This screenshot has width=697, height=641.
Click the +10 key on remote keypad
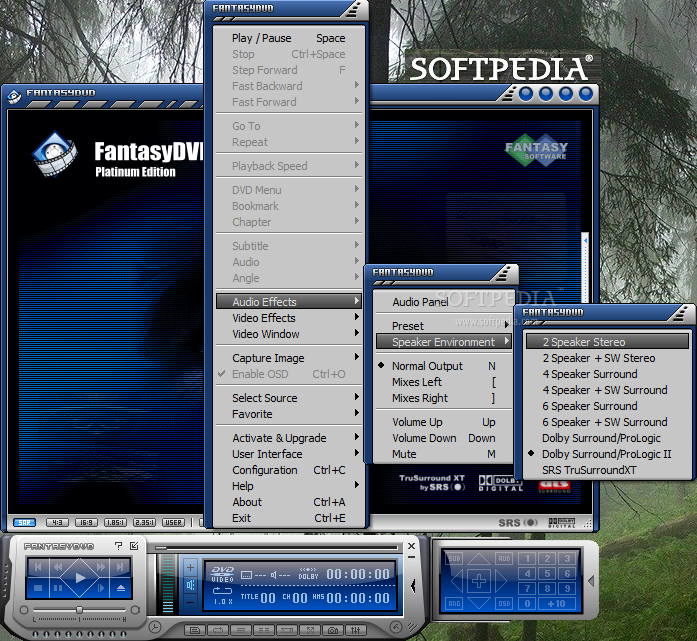(557, 603)
